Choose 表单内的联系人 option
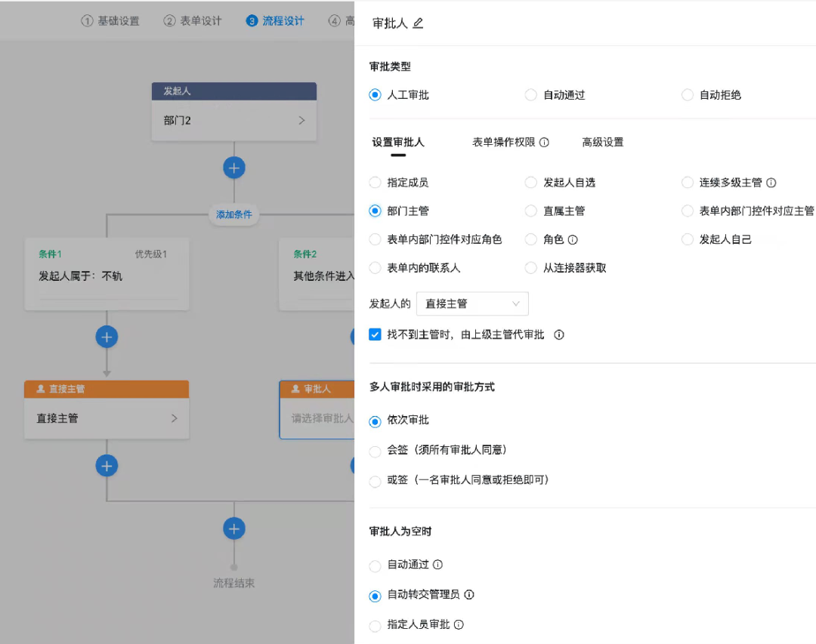Screen dimensions: 816x644 coord(375,269)
